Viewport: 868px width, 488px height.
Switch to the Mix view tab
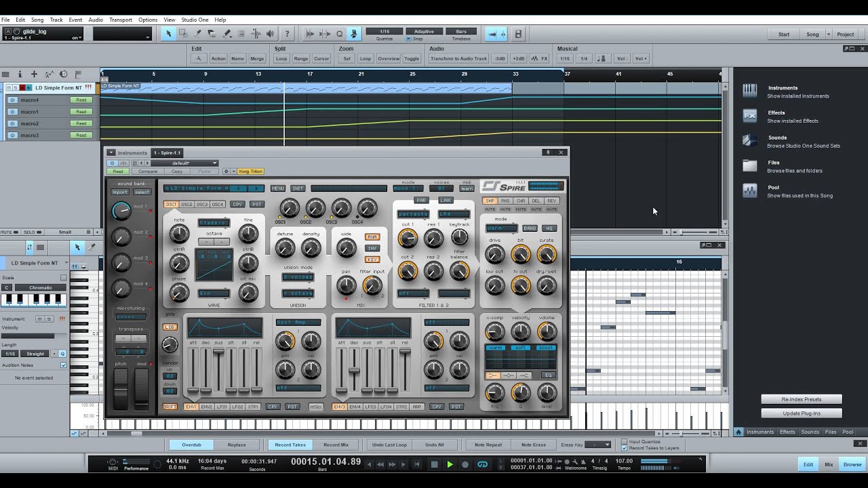[829, 464]
